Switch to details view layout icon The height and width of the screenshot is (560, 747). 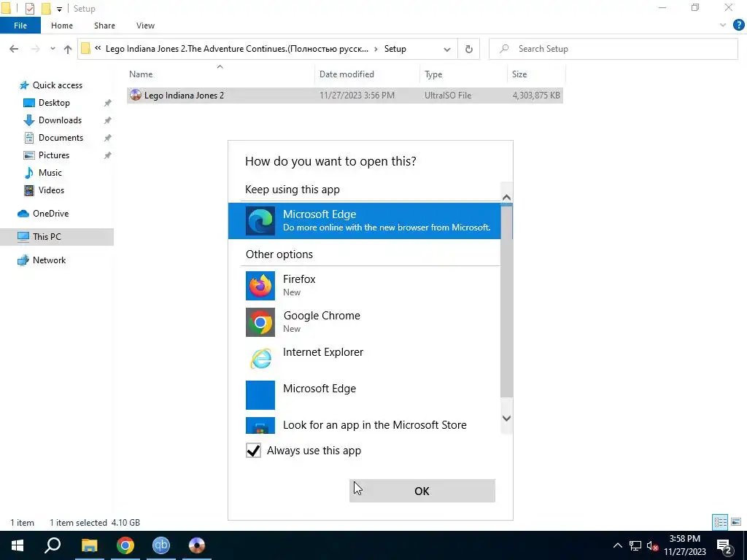720,522
